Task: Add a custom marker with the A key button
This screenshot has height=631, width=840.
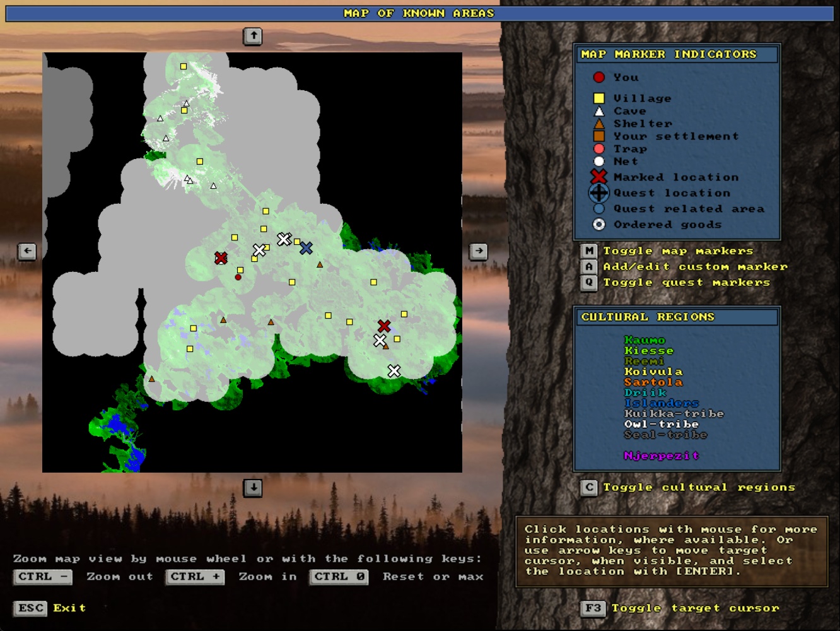Action: pos(589,267)
